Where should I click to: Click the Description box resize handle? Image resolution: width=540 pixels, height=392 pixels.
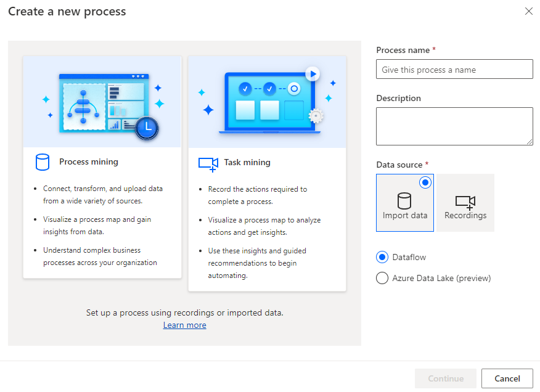click(x=530, y=142)
